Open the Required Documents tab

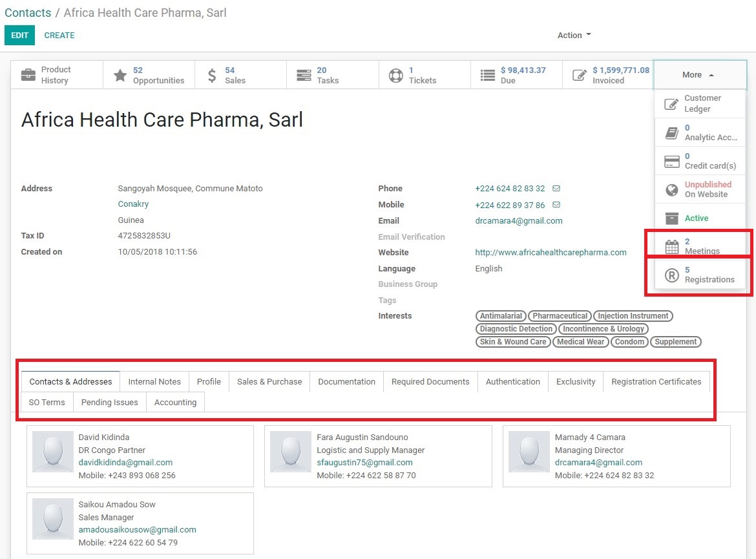430,381
